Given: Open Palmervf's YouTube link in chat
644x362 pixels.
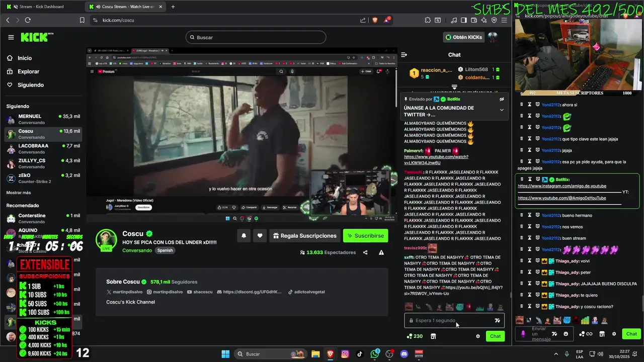Looking at the screenshot, I should click(436, 160).
